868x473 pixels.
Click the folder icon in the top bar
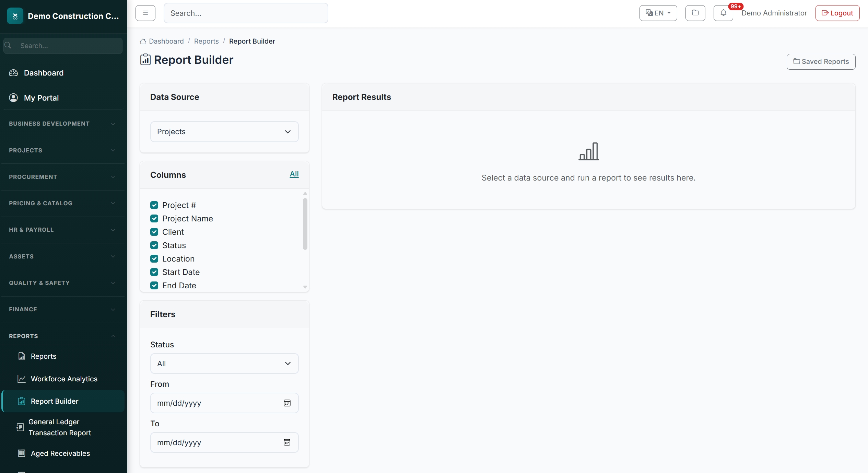click(695, 13)
